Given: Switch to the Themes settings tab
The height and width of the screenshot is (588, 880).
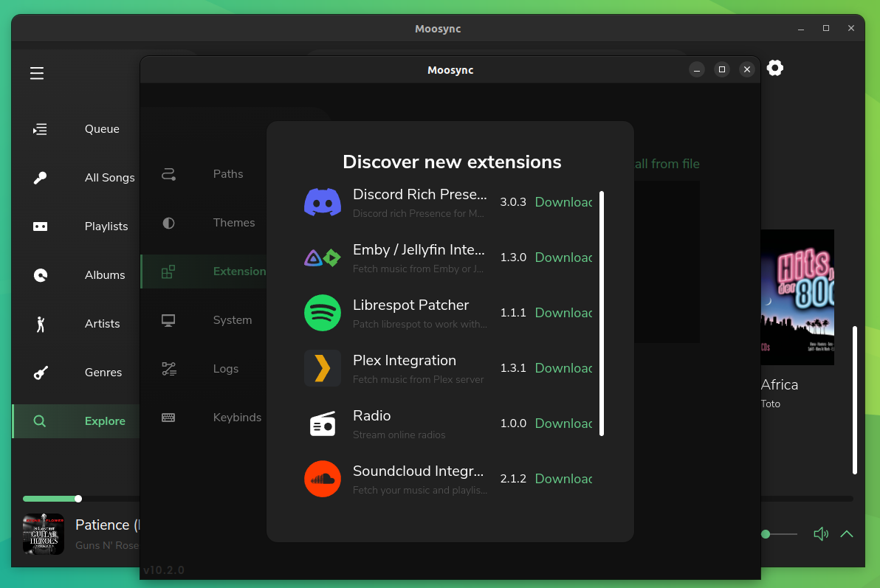Looking at the screenshot, I should coord(233,222).
